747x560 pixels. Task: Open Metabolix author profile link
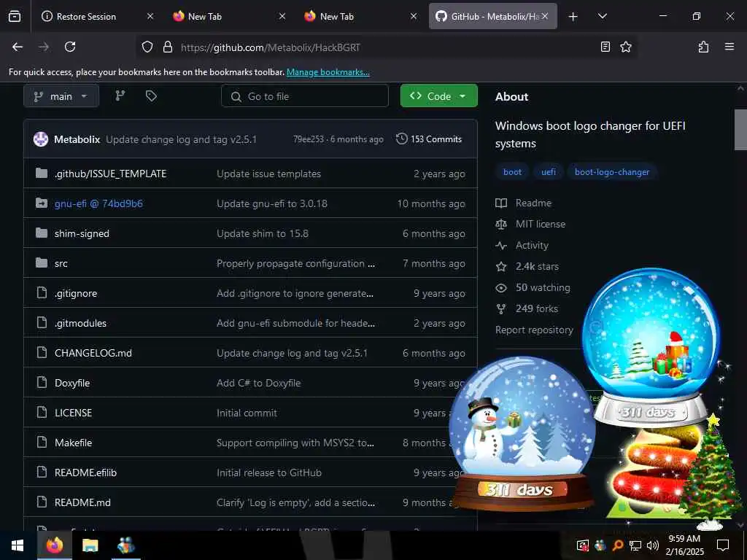(x=77, y=139)
